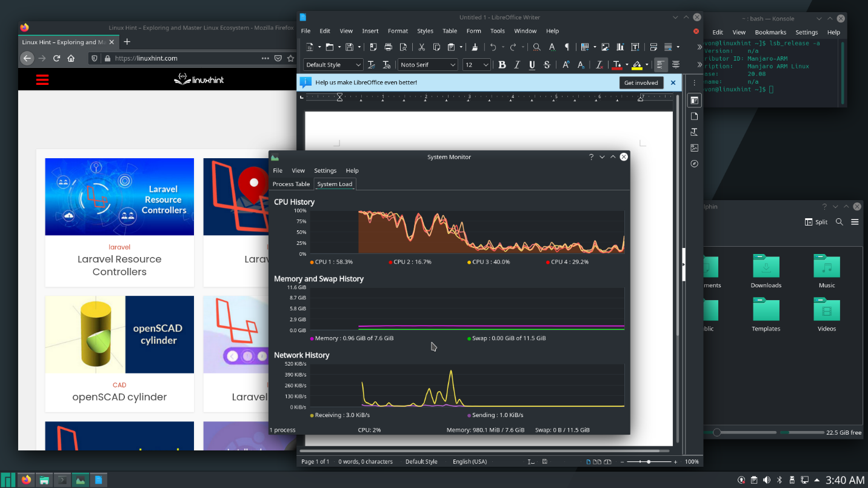
Task: Open the Navigator compass icon in sidebar
Action: click(695, 164)
